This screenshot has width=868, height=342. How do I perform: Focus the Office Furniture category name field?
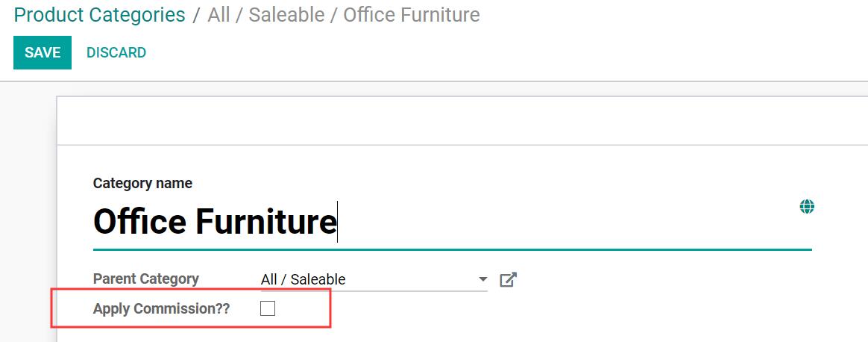pos(452,222)
